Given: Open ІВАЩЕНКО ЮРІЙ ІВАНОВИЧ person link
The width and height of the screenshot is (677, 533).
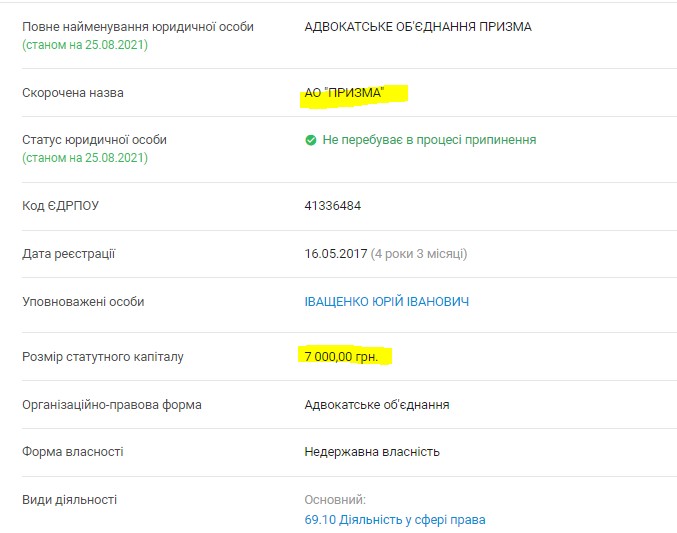Looking at the screenshot, I should tap(386, 302).
